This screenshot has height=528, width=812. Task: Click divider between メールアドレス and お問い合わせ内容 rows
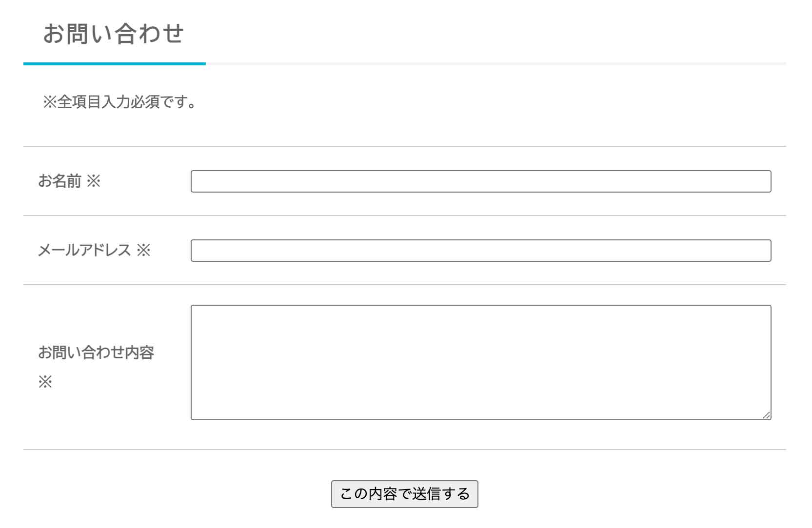[x=405, y=285]
